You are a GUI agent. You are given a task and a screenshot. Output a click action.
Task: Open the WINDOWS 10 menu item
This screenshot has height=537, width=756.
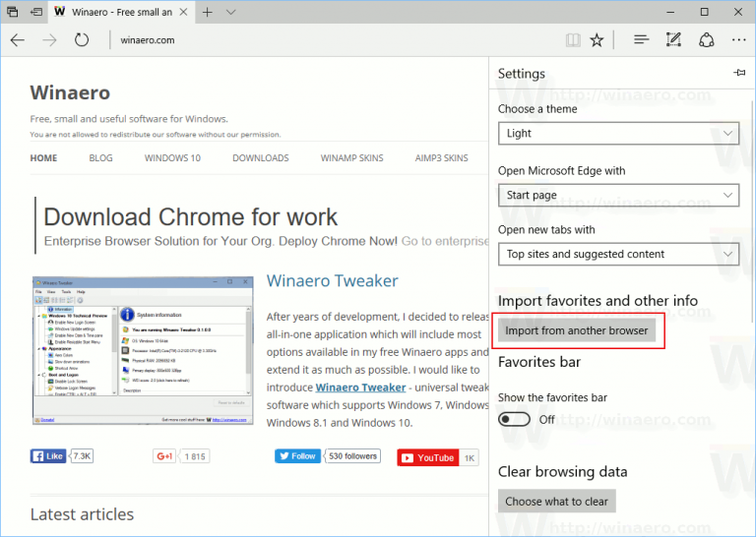coord(172,158)
